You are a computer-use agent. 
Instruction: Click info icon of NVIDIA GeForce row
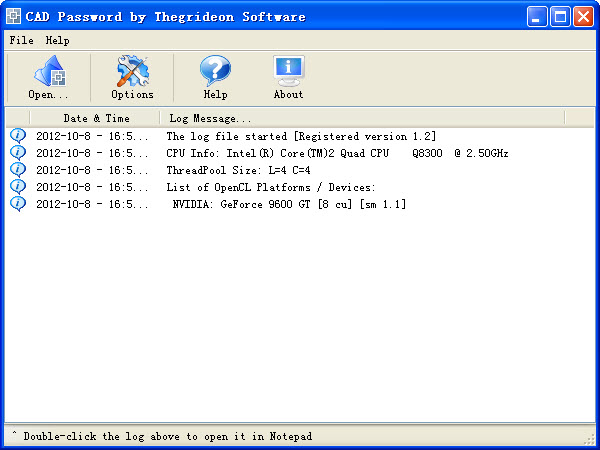pyautogui.click(x=18, y=204)
